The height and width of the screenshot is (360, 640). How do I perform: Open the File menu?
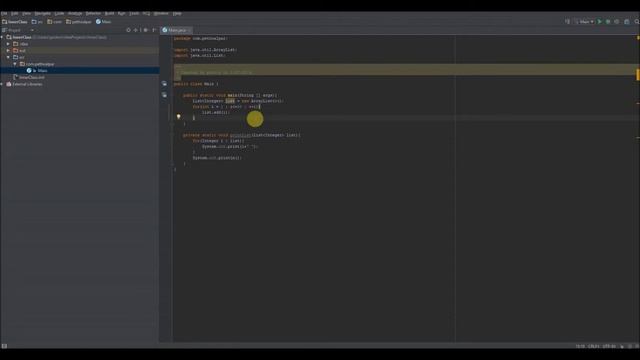[x=4, y=13]
